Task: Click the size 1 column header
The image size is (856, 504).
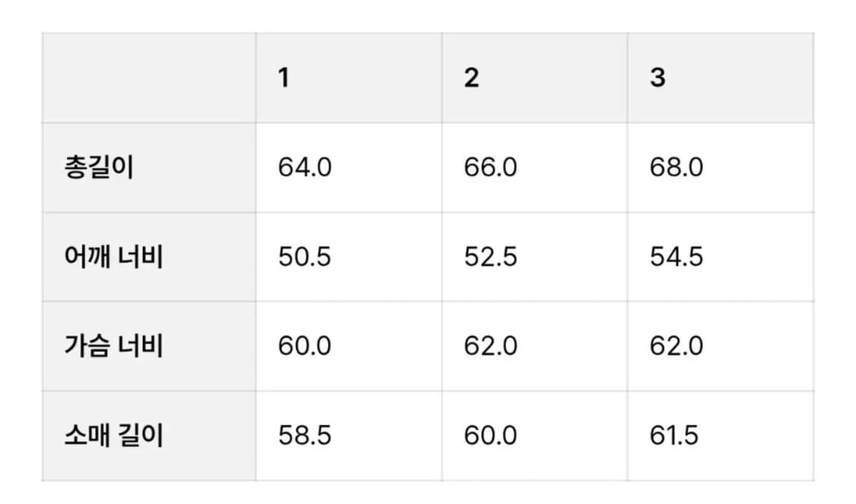Action: point(284,78)
